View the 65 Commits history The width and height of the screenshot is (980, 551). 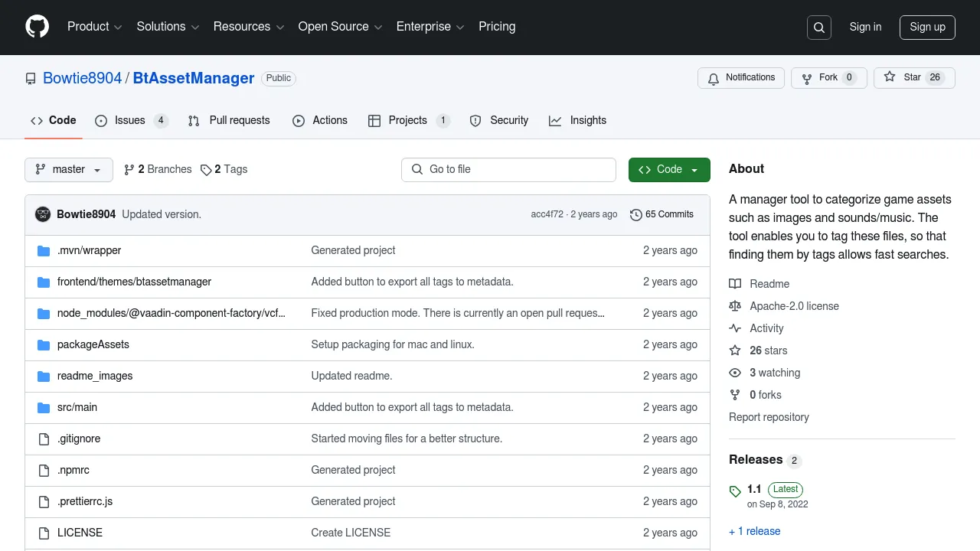661,214
